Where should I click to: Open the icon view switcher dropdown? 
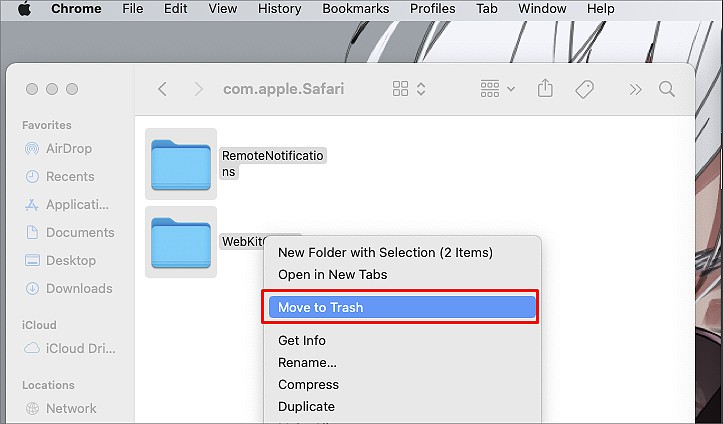pyautogui.click(x=409, y=88)
